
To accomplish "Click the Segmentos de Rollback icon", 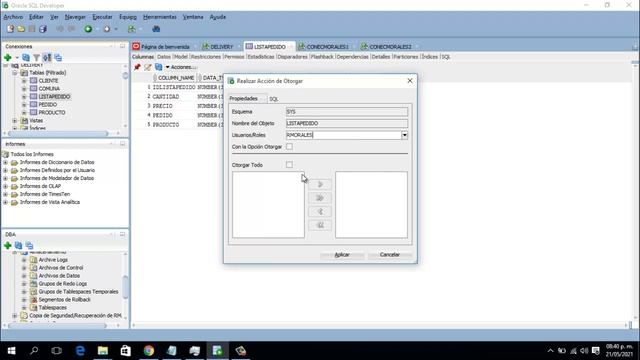I will tap(33, 300).
